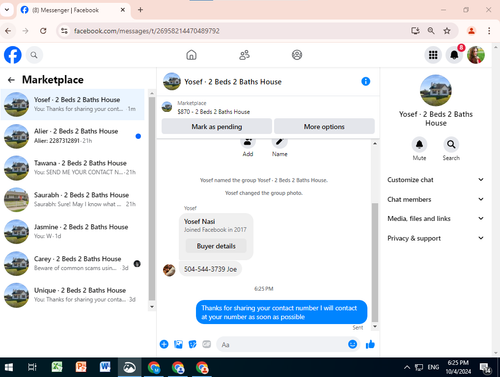The image size is (500, 377).
Task: Open the $870 - 2 Beds 2 Baths House listing
Action: click(x=213, y=112)
